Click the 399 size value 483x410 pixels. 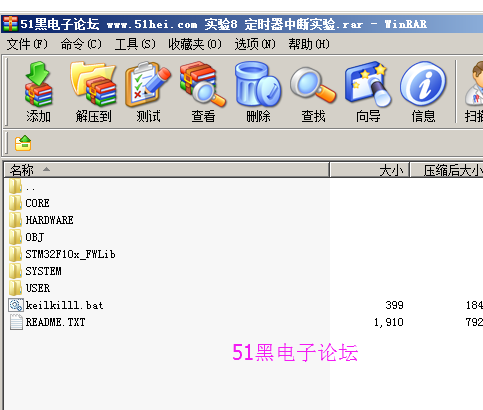[x=394, y=305]
